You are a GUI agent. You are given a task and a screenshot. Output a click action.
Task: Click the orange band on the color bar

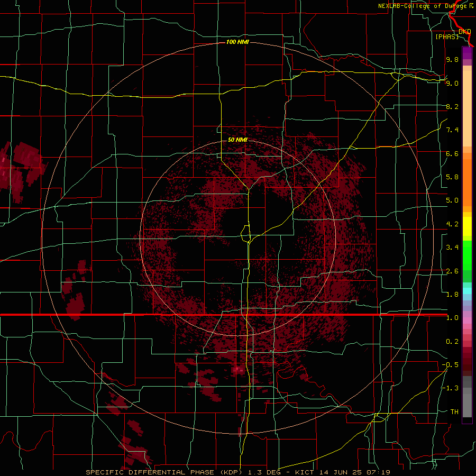(467, 179)
